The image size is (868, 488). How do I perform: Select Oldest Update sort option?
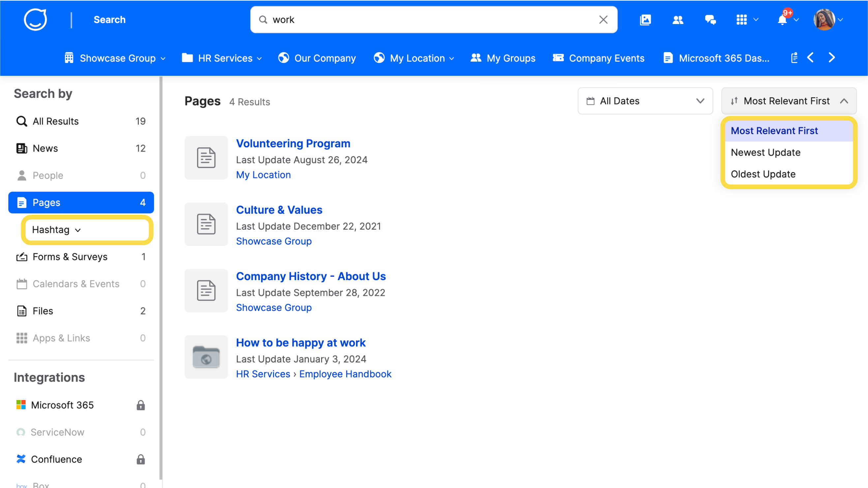pyautogui.click(x=789, y=174)
